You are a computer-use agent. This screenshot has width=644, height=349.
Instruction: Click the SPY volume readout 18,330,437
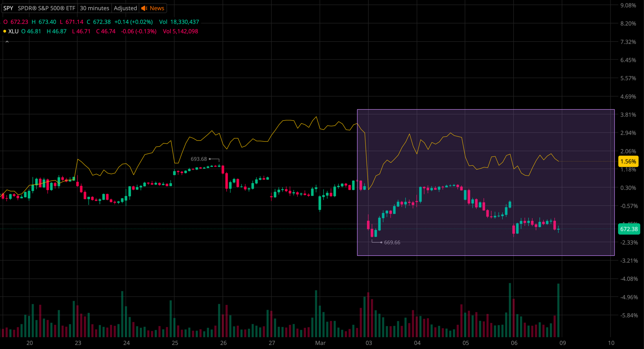(185, 22)
